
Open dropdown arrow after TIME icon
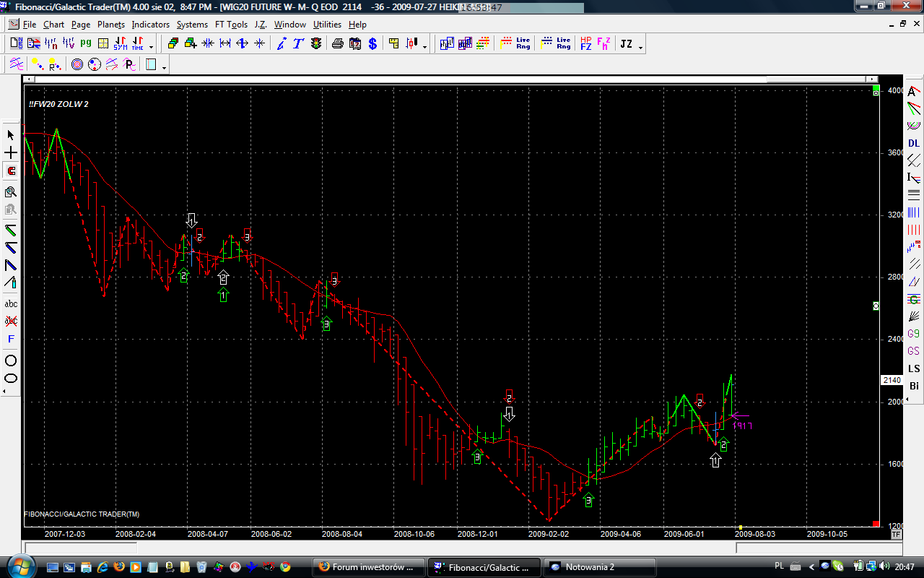pyautogui.click(x=151, y=47)
